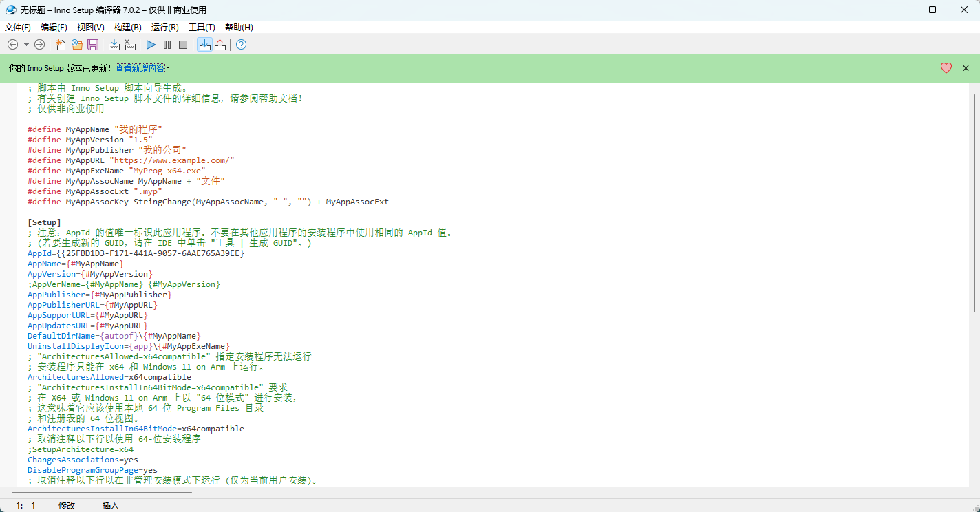
Task: Open the 运行(R) menu
Action: point(165,28)
